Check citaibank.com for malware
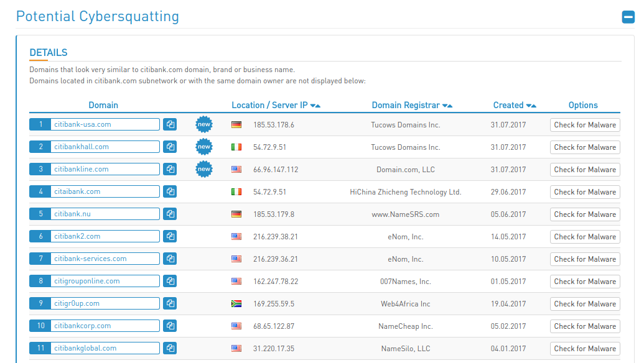The image size is (644, 363). click(585, 192)
